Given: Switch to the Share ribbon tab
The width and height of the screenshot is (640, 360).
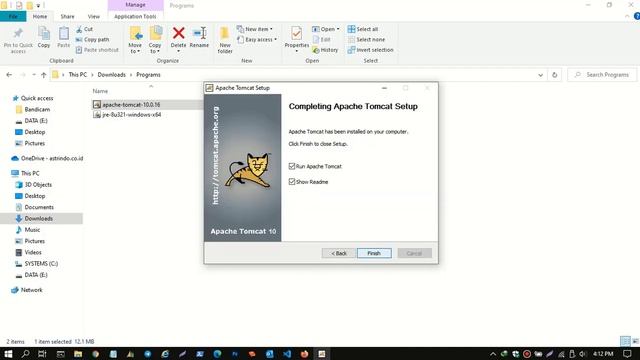Looking at the screenshot, I should pos(67,16).
